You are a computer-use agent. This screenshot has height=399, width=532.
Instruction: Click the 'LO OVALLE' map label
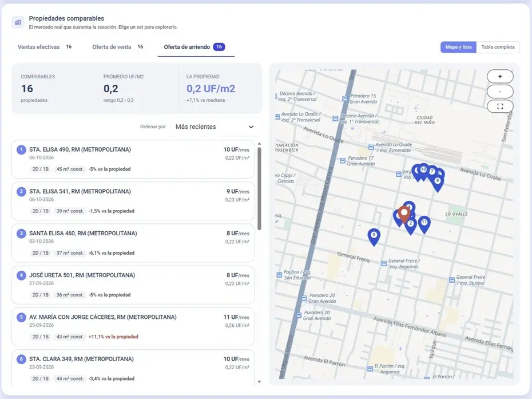[x=456, y=214]
